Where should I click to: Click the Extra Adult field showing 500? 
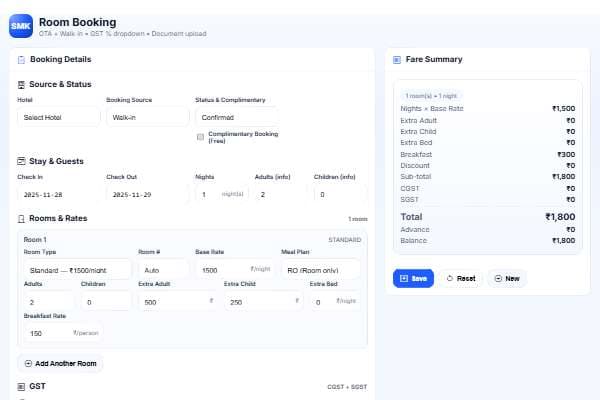pyautogui.click(x=178, y=302)
